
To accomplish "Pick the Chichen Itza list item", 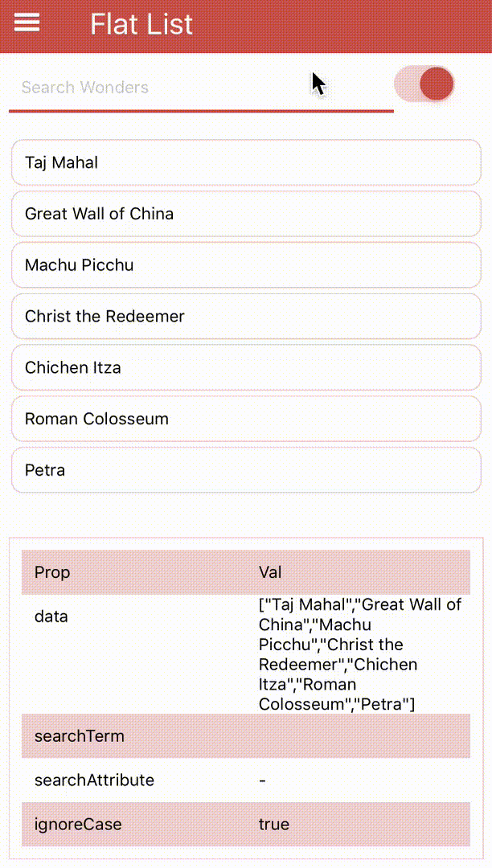I will coord(246,367).
